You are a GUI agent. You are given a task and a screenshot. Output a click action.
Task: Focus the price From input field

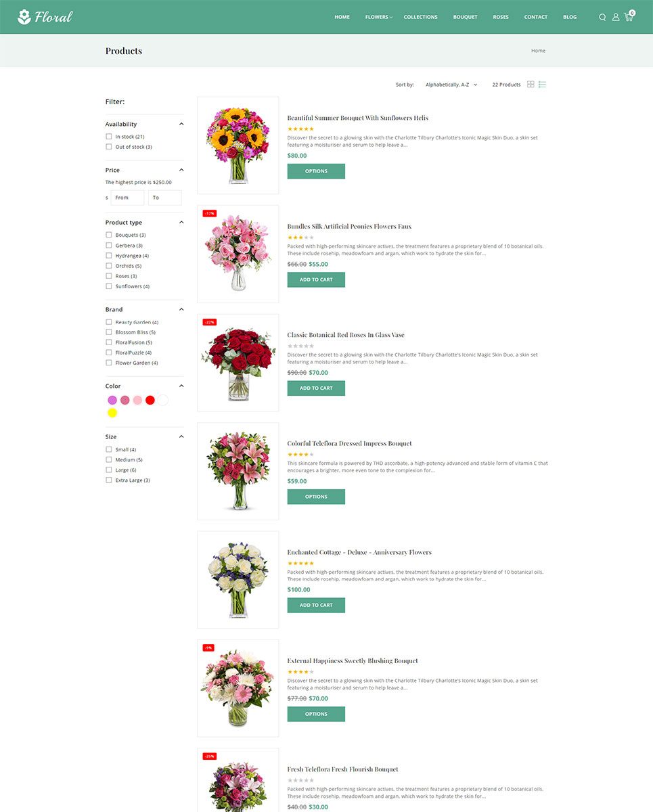pos(127,198)
